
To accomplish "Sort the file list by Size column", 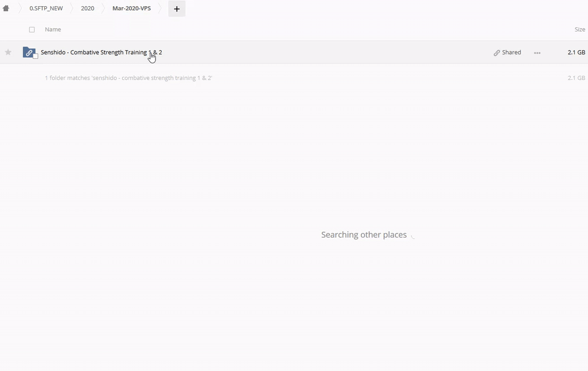I will [580, 29].
